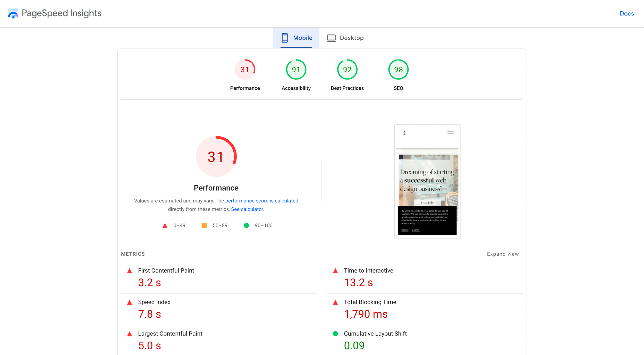Click the large Performance gauge showing 31
This screenshot has width=644, height=355.
click(216, 156)
